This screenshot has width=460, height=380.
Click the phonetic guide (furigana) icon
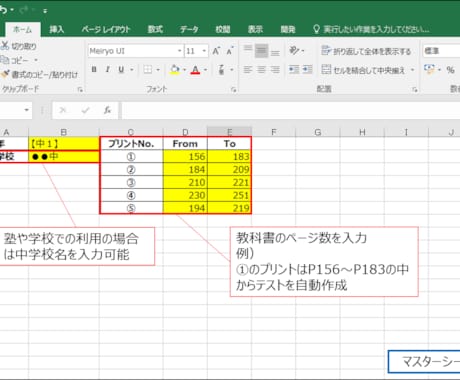point(221,69)
